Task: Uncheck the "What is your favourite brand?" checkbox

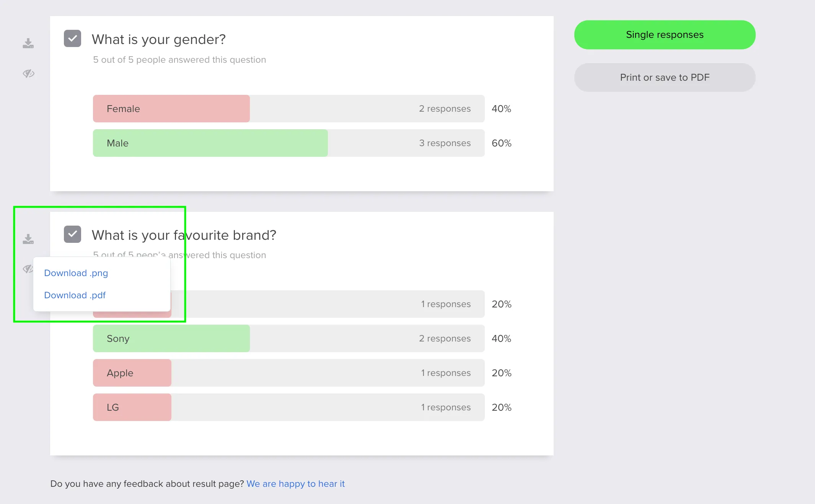Action: coord(72,234)
